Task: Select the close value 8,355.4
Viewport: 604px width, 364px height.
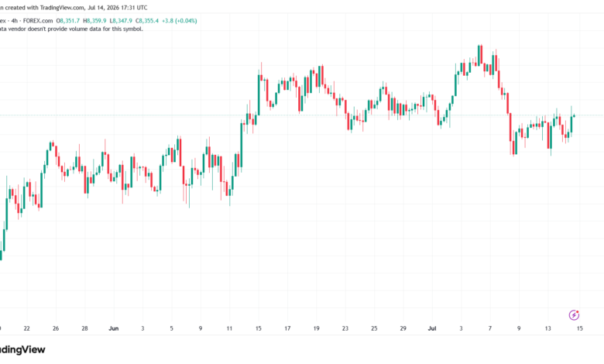Action: (x=147, y=21)
